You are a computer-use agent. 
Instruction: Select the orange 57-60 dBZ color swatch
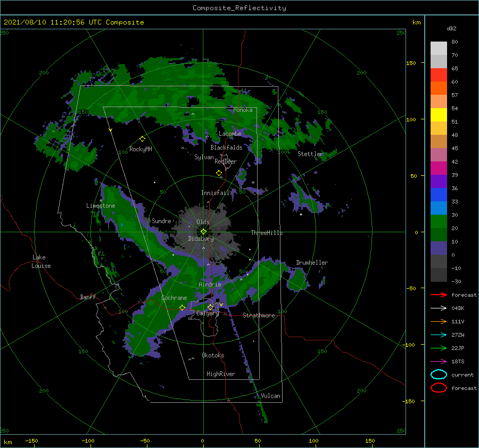[x=439, y=88]
